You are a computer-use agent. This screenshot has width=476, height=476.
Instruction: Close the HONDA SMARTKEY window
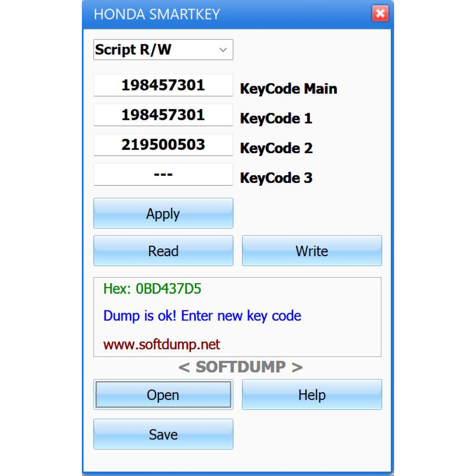coord(380,13)
